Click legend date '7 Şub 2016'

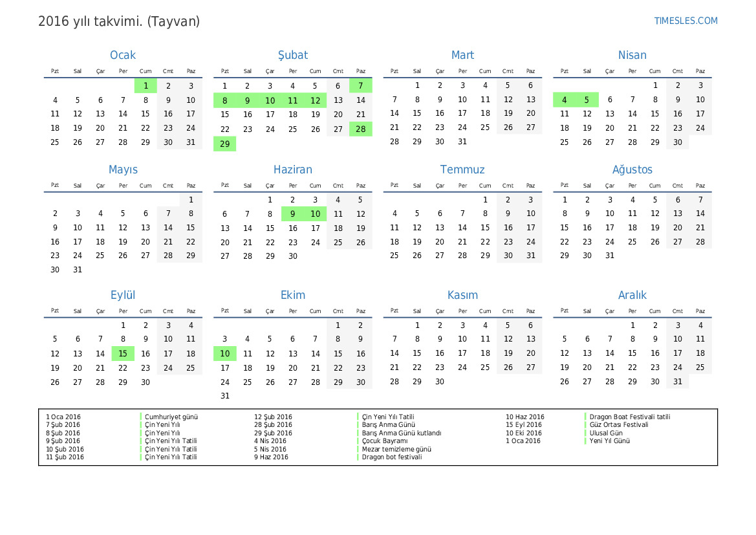coord(63,425)
